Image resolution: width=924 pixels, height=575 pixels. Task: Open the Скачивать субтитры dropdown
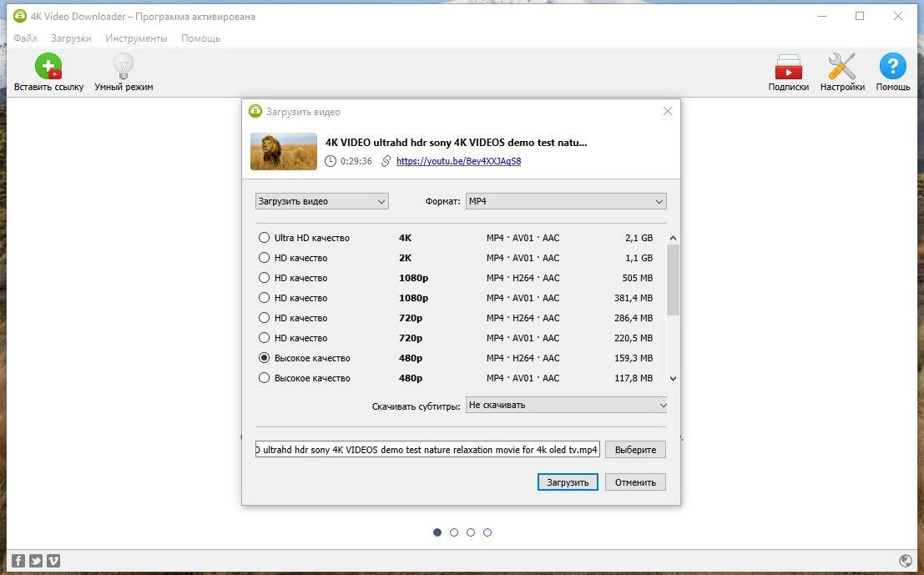(x=566, y=405)
